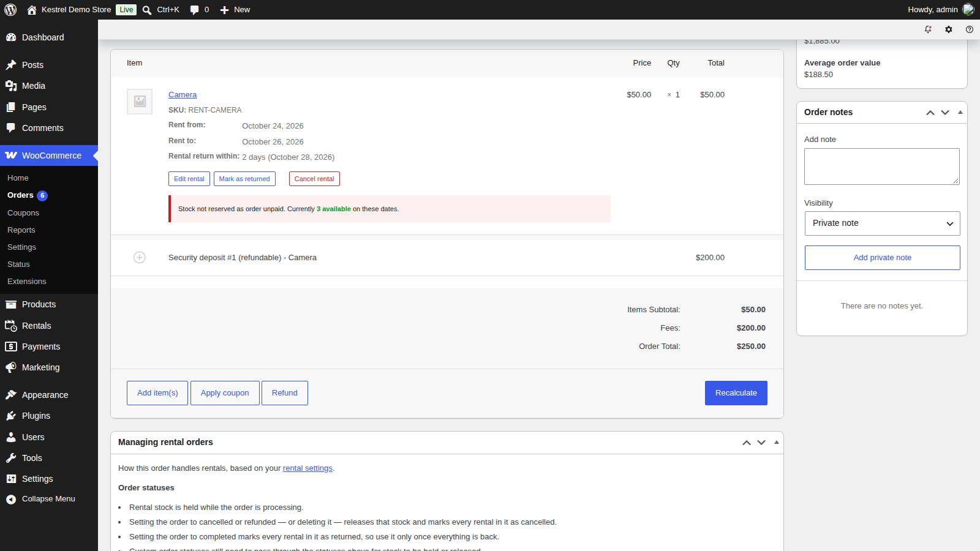Expand the security deposit fee plus icon

tap(140, 258)
